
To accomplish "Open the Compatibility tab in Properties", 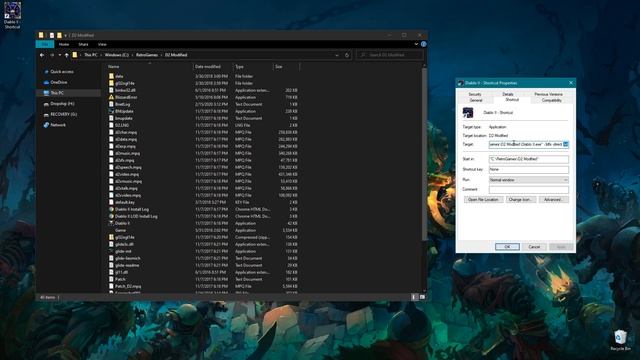I will pyautogui.click(x=551, y=100).
